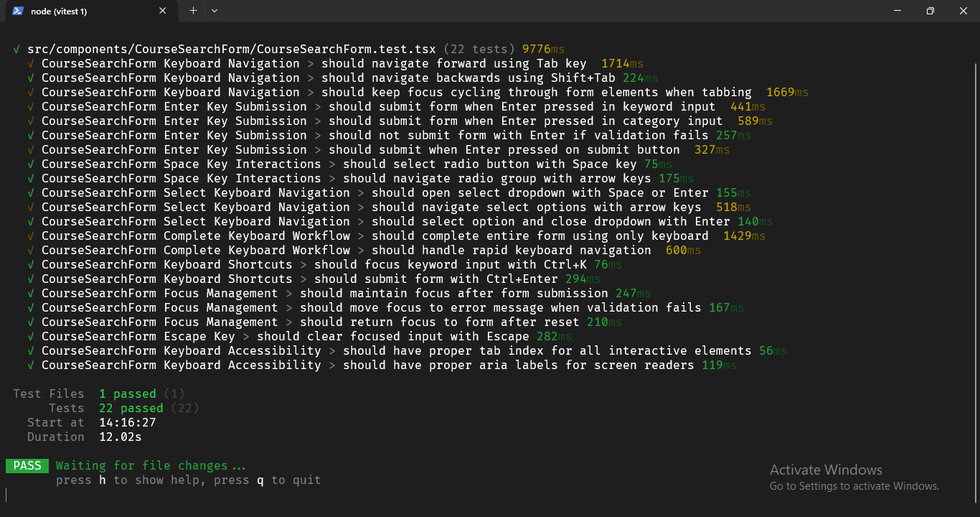Image resolution: width=980 pixels, height=517 pixels.
Task: Click the checkmark beside the aria labels test
Action: [x=30, y=365]
